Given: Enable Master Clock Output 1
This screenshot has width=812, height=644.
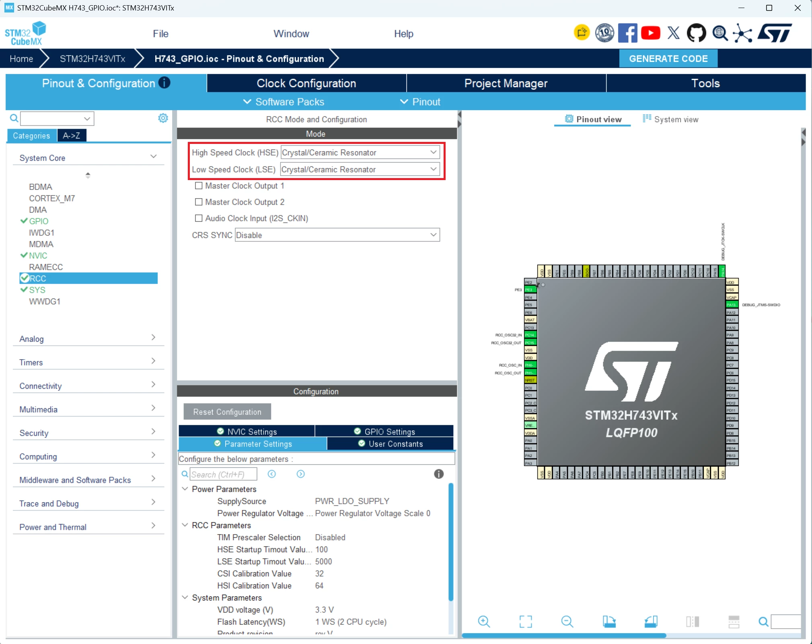Looking at the screenshot, I should 199,186.
